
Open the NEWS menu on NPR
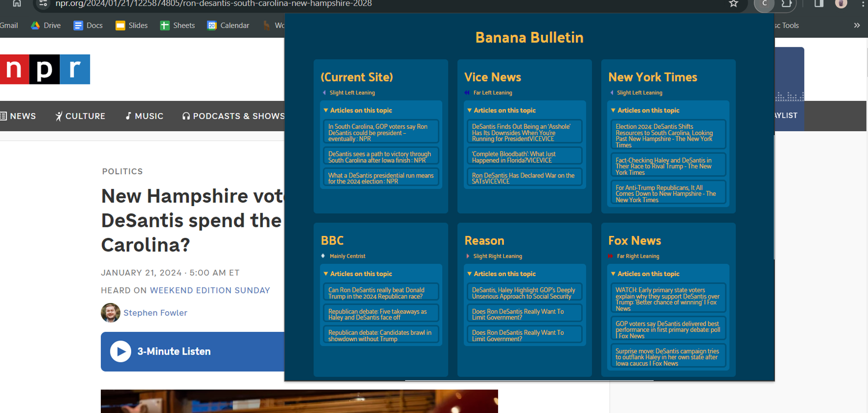(18, 116)
